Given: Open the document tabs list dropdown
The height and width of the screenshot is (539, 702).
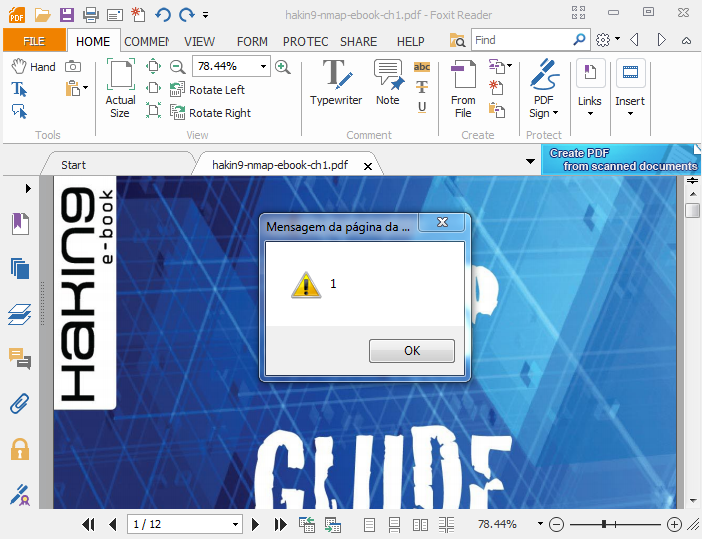Looking at the screenshot, I should click(x=530, y=161).
